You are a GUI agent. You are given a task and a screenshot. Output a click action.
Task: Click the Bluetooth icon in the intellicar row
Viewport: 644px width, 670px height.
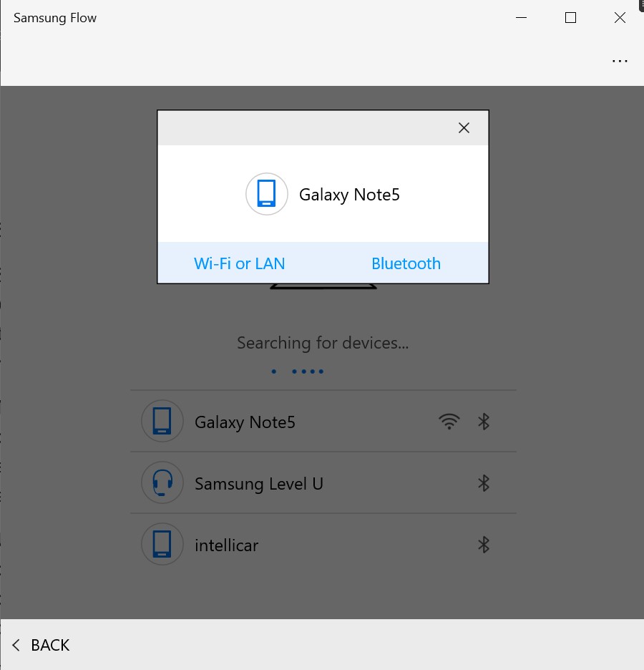484,545
